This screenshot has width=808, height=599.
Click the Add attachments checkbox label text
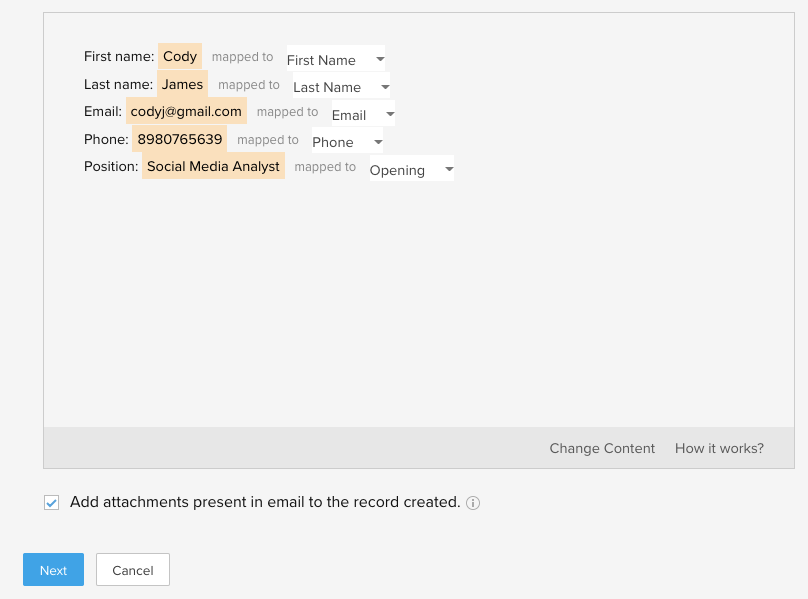(x=264, y=502)
